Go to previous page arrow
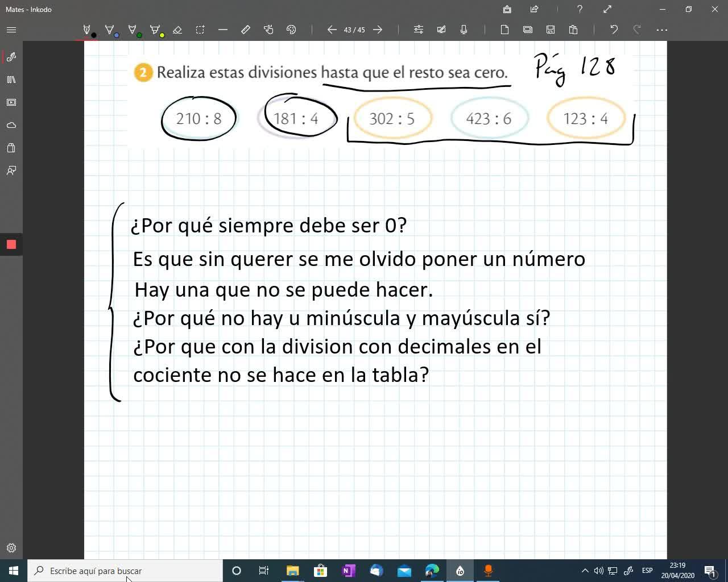 [332, 30]
